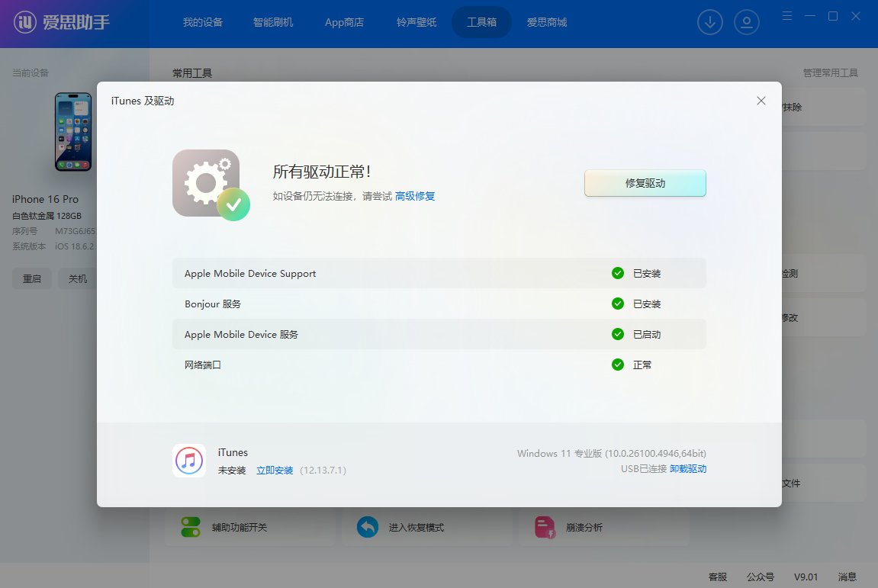Click the 立即安装 iTunes link
The image size is (878, 588).
pyautogui.click(x=275, y=471)
